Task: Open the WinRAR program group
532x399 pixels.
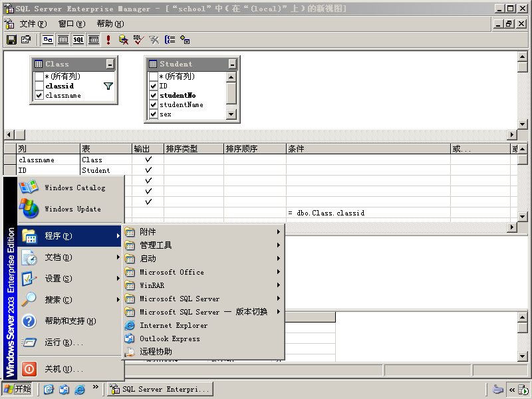Action: coord(203,285)
